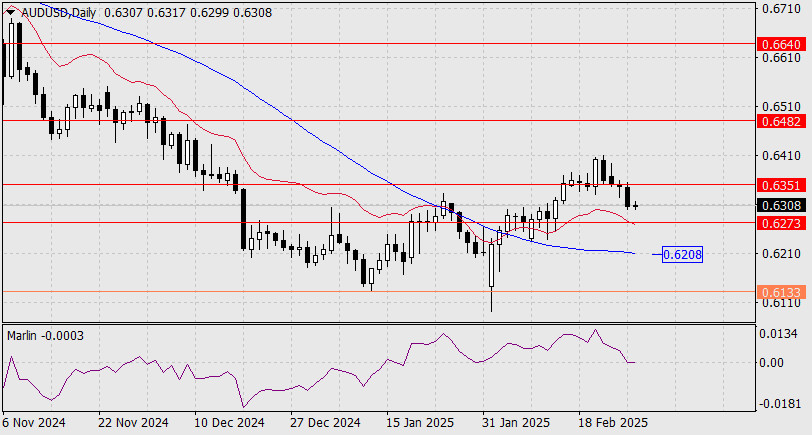The height and width of the screenshot is (435, 812).
Task: Click the AUDUSD,Daily chart title
Action: coord(58,13)
